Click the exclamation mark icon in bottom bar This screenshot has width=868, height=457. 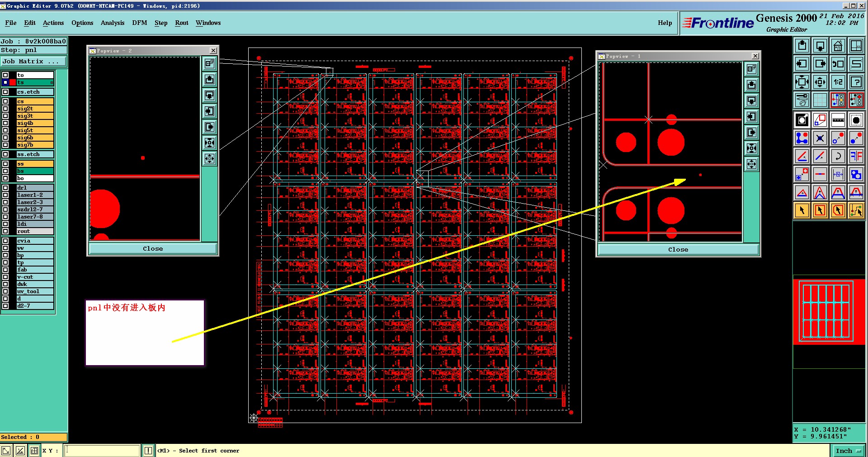[148, 451]
